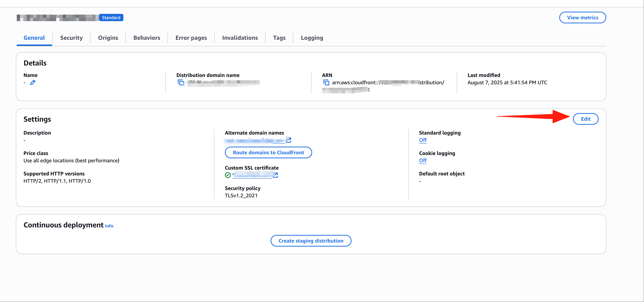Click Create staging distribution button

pos(311,241)
